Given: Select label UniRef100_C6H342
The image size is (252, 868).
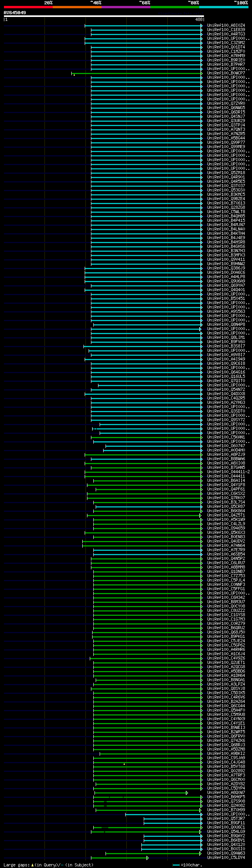Looking at the screenshot, I should pos(226,597).
